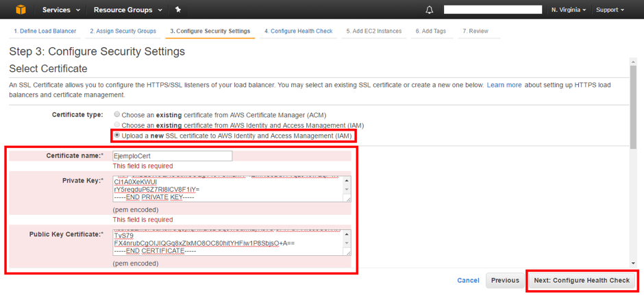Expand the Services menu
This screenshot has width=644, height=295.
61,10
